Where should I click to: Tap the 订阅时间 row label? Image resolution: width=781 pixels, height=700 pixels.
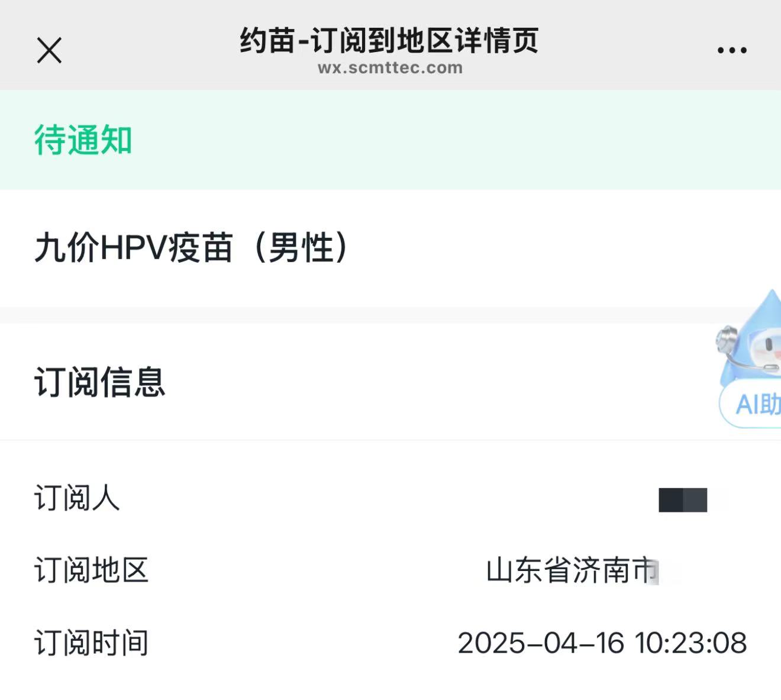point(91,643)
